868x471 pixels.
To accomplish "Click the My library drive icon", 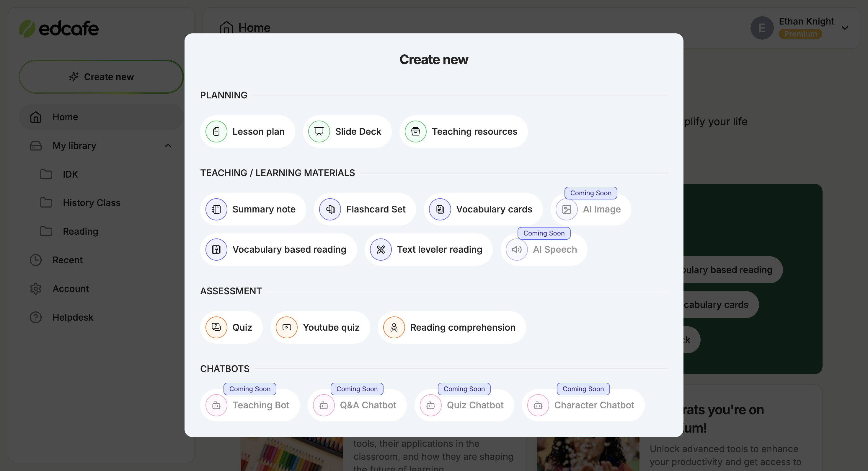I will 36,146.
